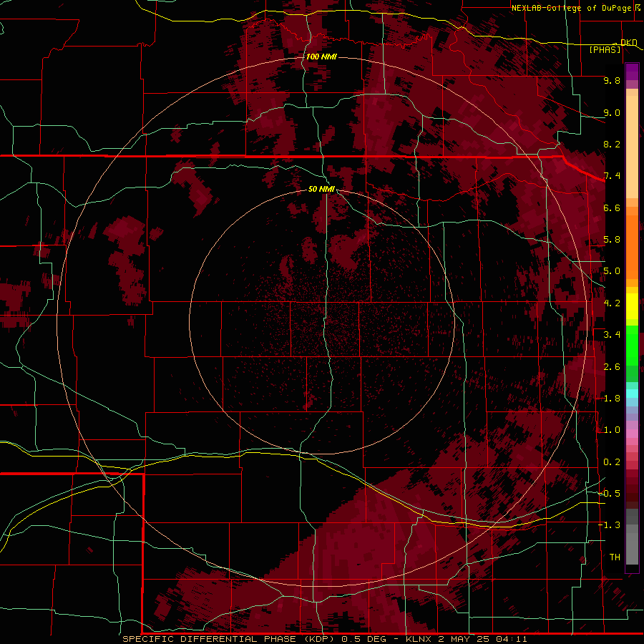
Task: Click the 5.8 scale value
Action: (x=612, y=240)
